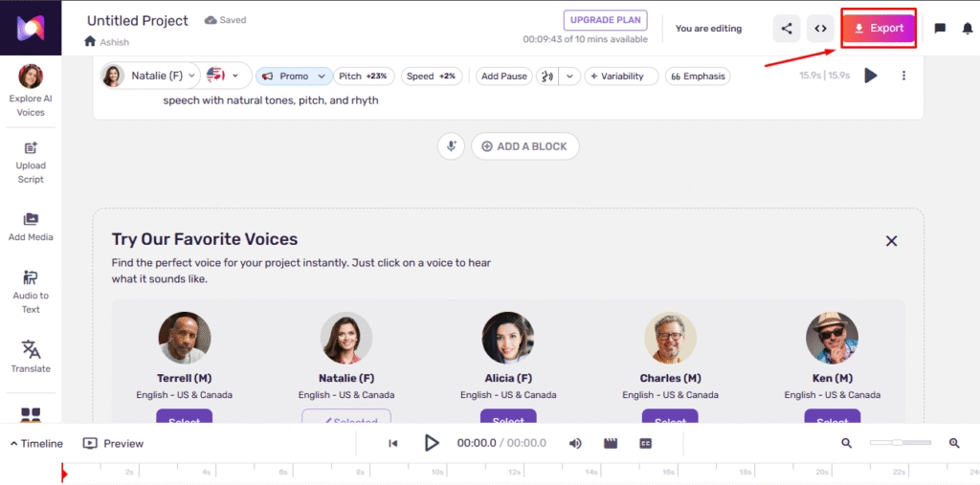Open the chat messages icon
Image resolution: width=980 pixels, height=485 pixels.
tap(940, 29)
